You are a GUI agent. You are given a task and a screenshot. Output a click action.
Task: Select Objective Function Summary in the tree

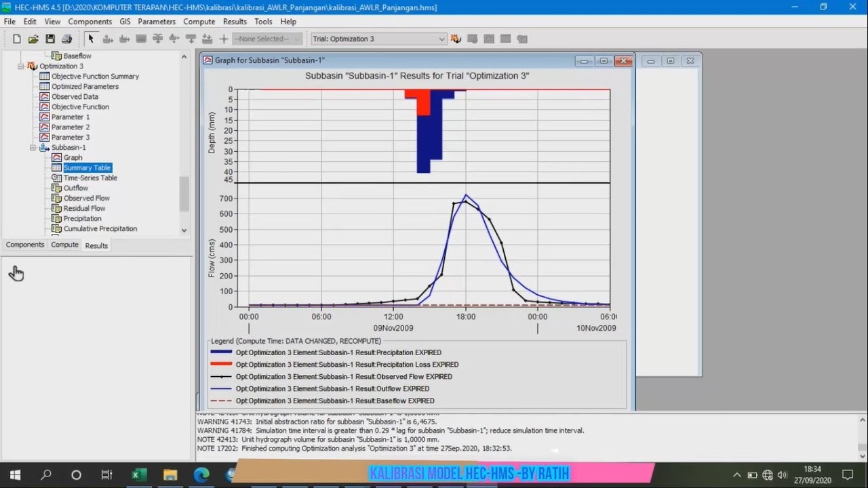pos(95,77)
